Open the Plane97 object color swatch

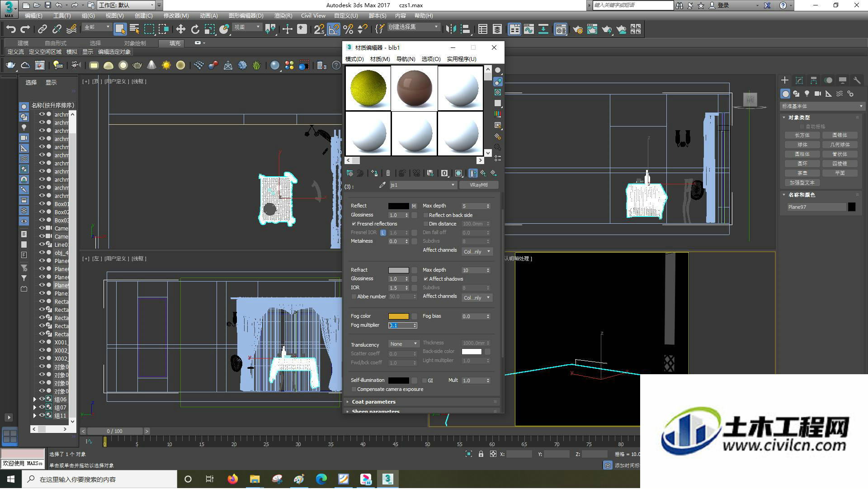click(x=852, y=207)
